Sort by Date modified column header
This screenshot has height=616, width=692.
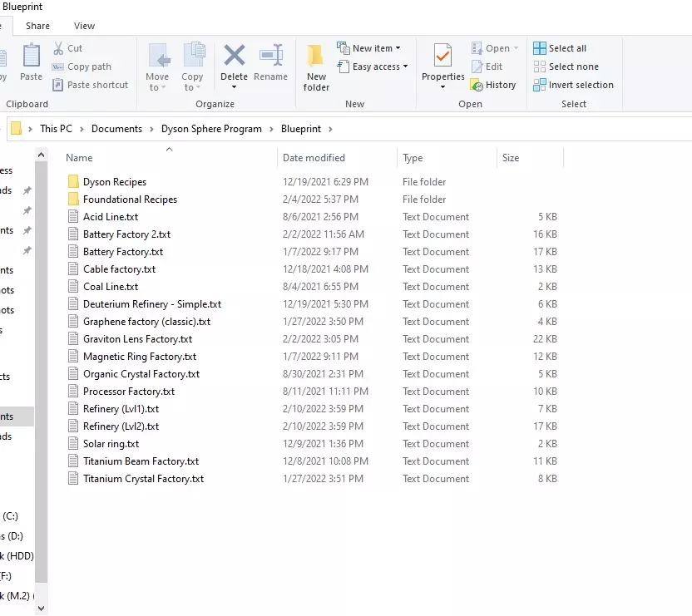[314, 157]
